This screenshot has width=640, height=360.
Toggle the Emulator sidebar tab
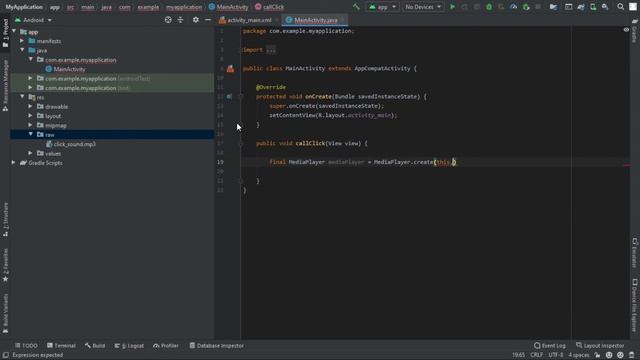pos(634,253)
